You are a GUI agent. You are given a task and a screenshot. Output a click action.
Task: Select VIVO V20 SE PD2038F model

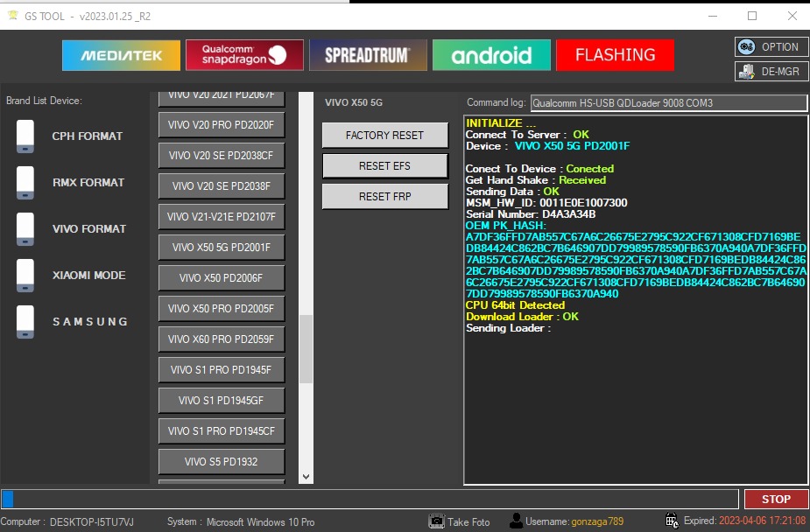(x=221, y=186)
